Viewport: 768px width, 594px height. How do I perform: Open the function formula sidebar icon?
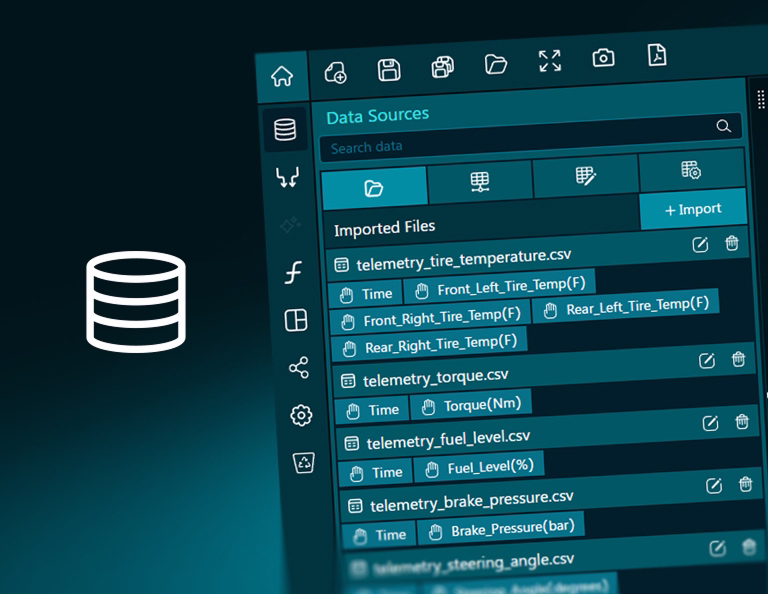click(x=293, y=272)
